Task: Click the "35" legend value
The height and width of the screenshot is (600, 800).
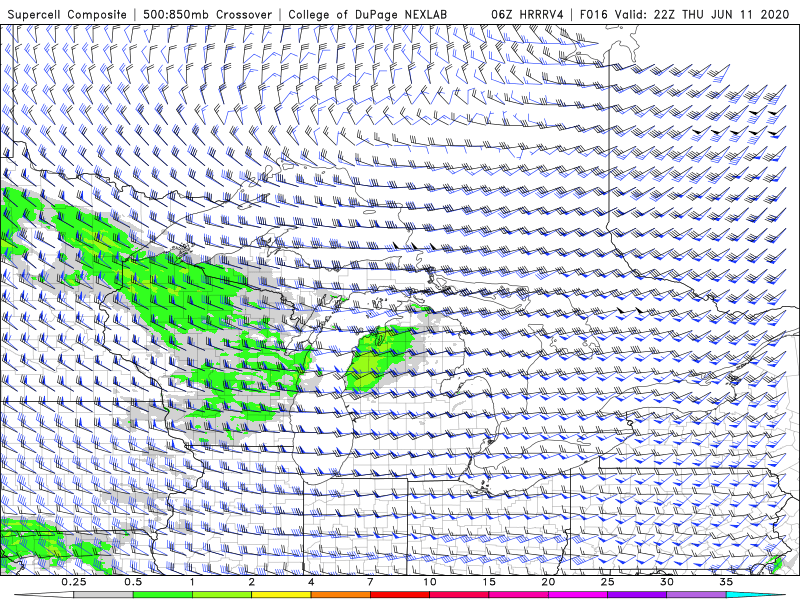Action: tap(726, 582)
